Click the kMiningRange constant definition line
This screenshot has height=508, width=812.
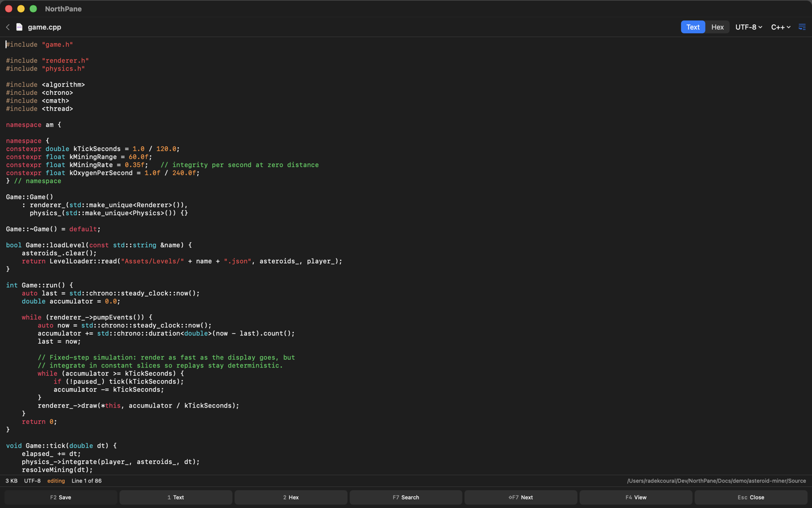point(79,157)
